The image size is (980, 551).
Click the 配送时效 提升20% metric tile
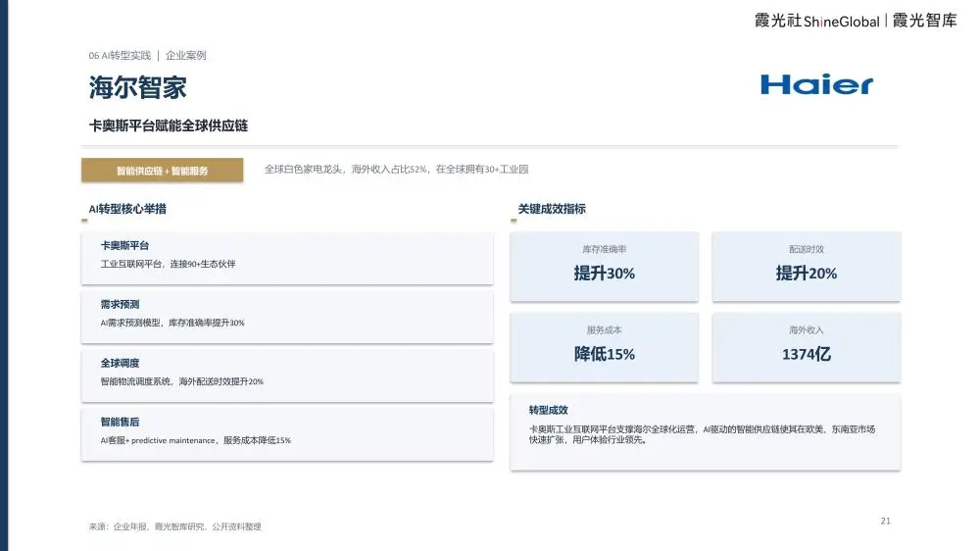(807, 267)
